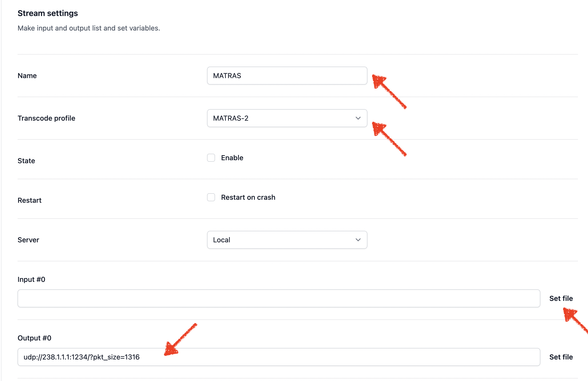Screen dimensions: 588x381
Task: Click the Server label text
Action: (28, 240)
